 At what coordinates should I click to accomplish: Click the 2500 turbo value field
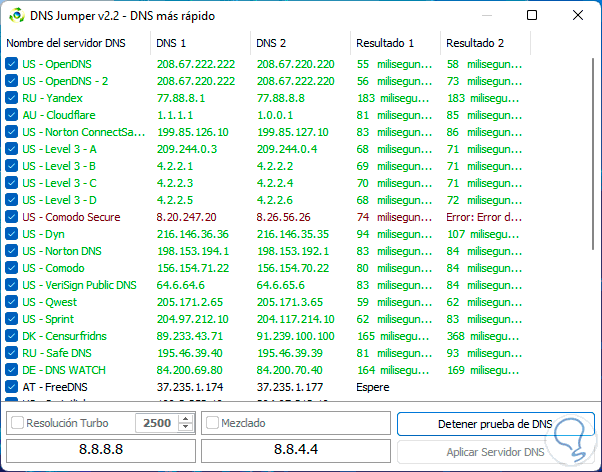click(157, 423)
